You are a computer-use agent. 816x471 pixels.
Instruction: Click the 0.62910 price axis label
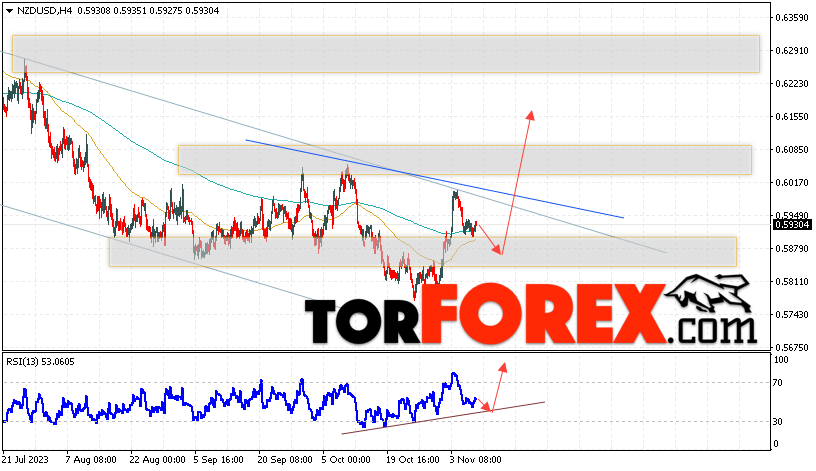coord(792,50)
